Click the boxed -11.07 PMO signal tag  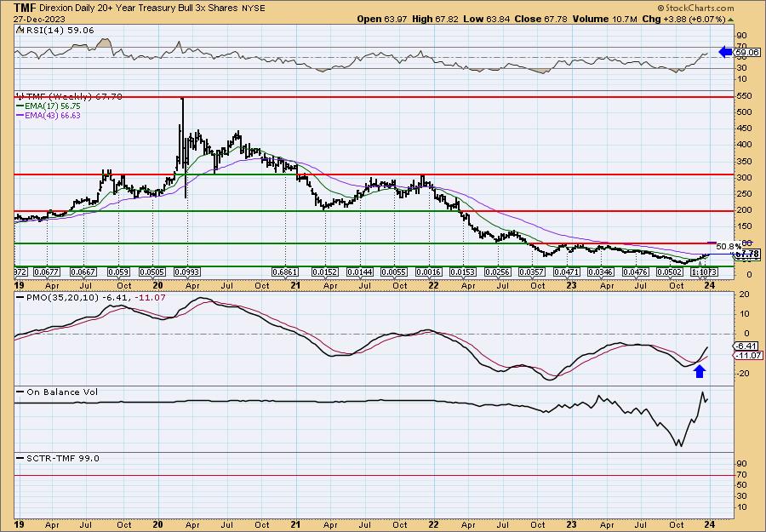(x=747, y=355)
